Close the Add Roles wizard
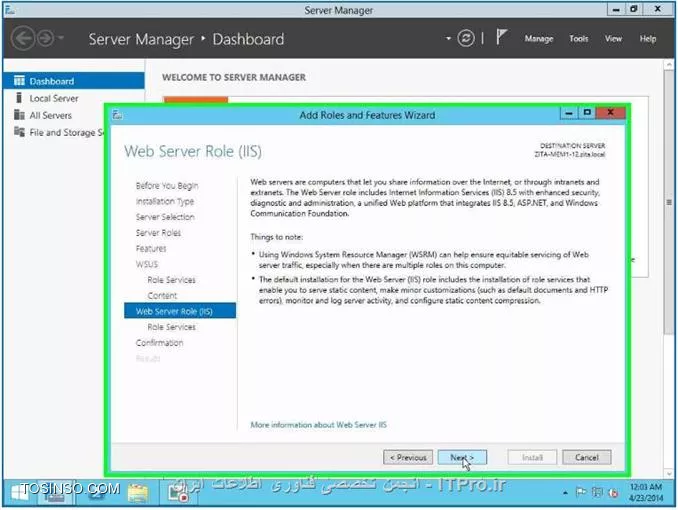 pyautogui.click(x=610, y=113)
